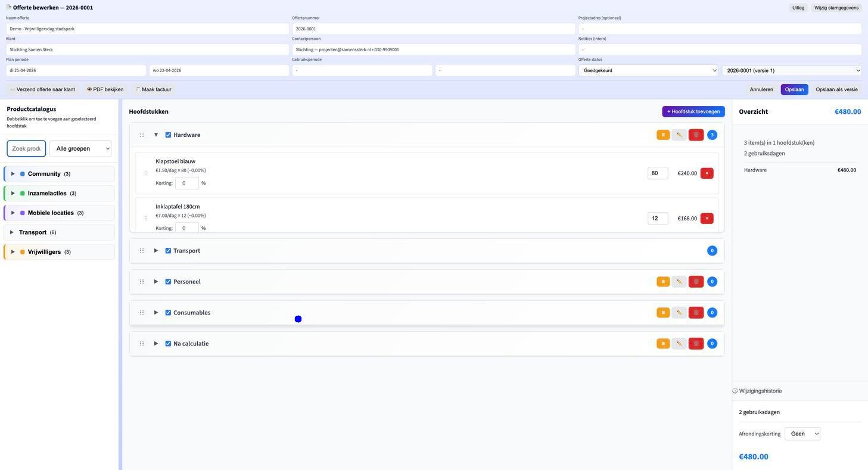Open the Alle groepen filter dropdown

(80, 148)
